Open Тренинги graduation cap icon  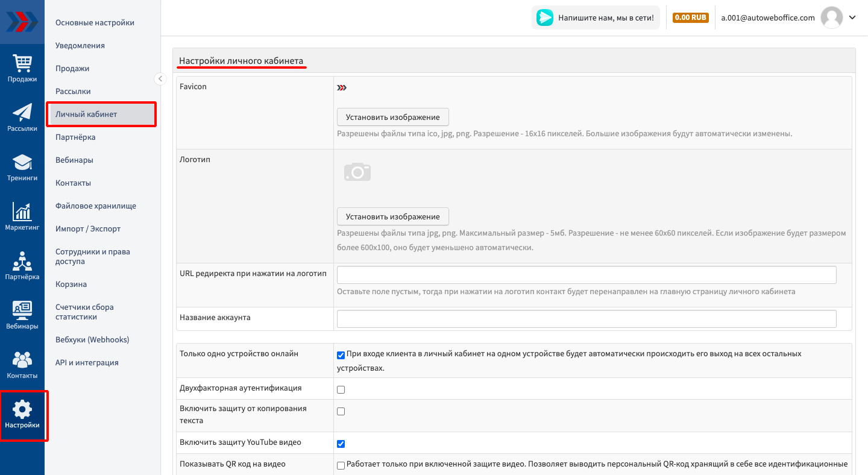coord(22,163)
